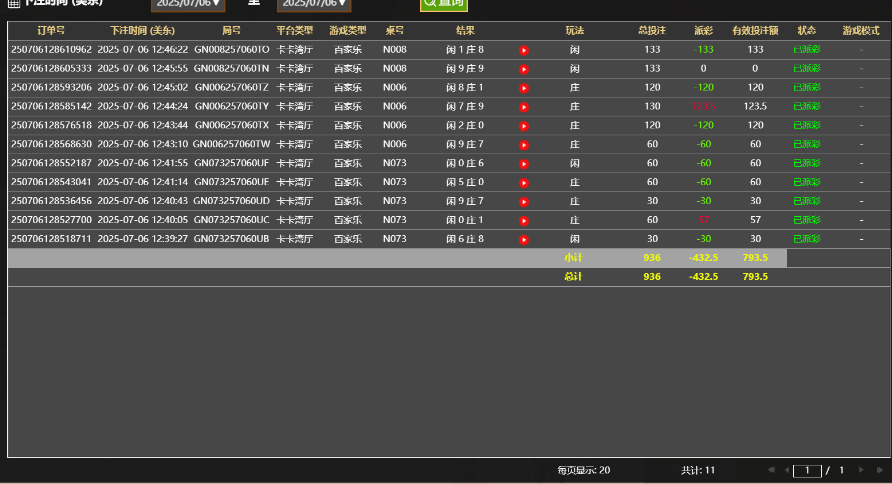Viewport: 892px width, 484px height.
Task: Jump to the first page arrow
Action: [770, 470]
